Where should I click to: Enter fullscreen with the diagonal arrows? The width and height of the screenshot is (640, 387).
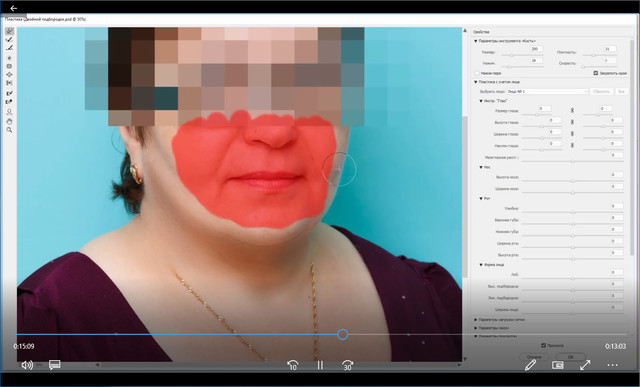(585, 365)
